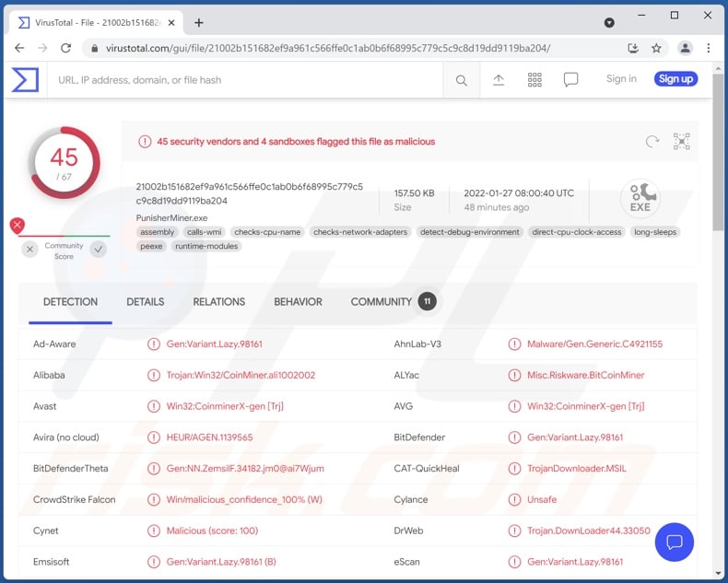728x583 pixels.
Task: Switch to the DETECTION tab
Action: 70,302
